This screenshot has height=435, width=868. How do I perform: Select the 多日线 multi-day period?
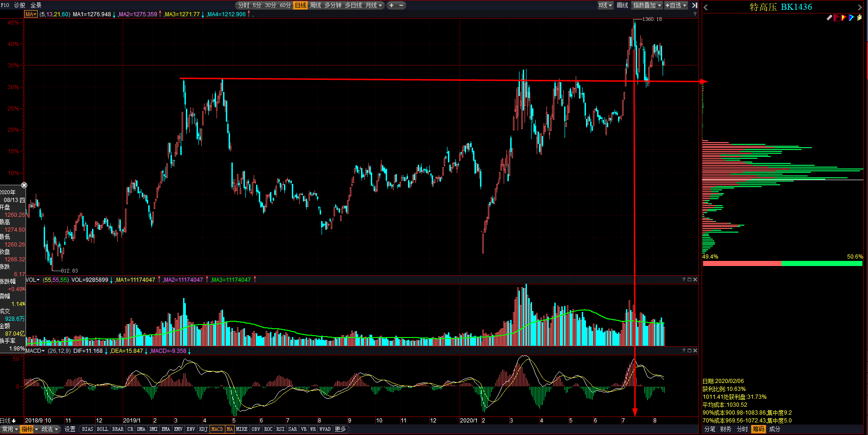[353, 5]
